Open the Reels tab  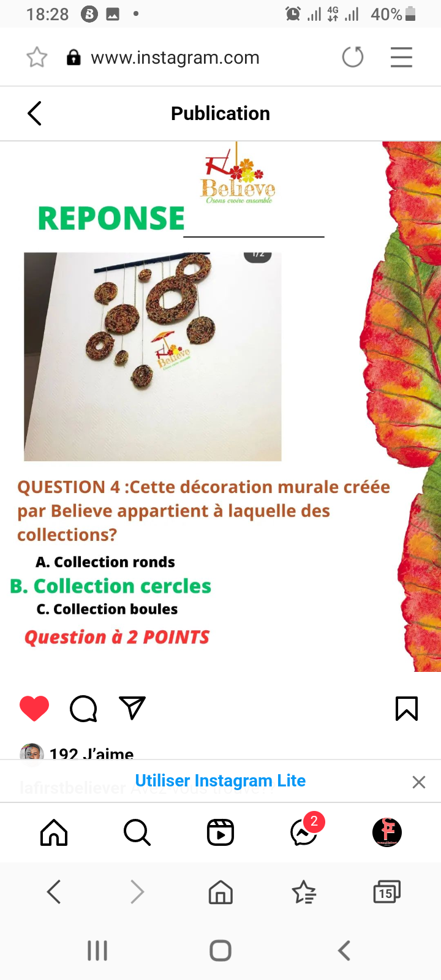click(221, 832)
